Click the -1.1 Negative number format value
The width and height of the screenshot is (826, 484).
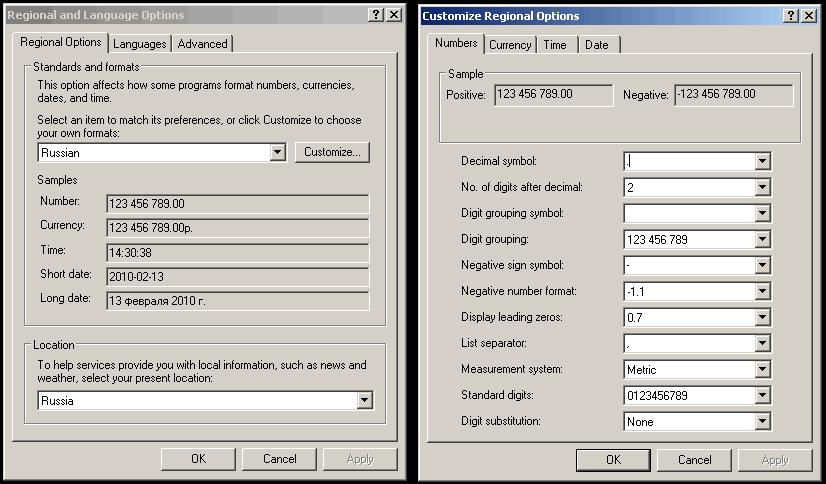(x=636, y=292)
